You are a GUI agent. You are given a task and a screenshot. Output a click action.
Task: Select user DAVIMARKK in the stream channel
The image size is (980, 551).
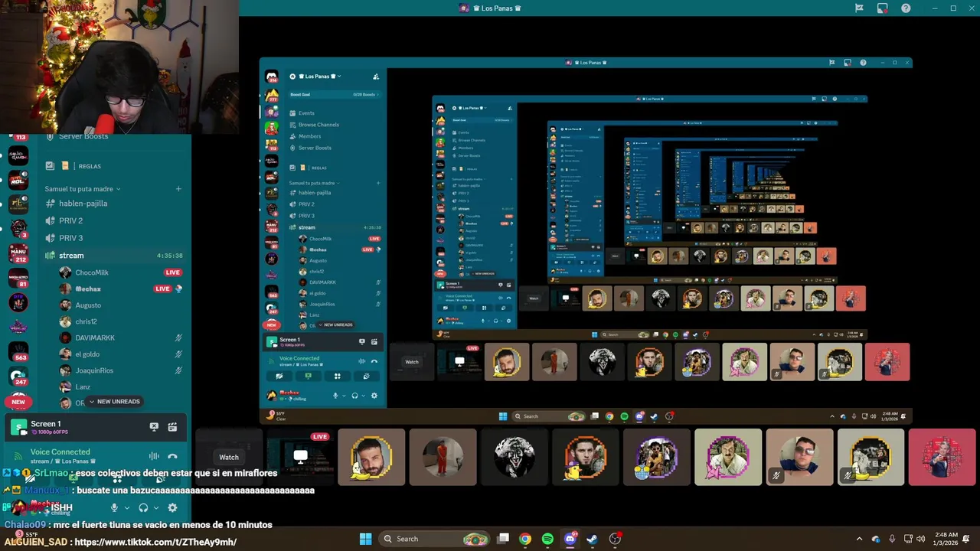point(95,337)
